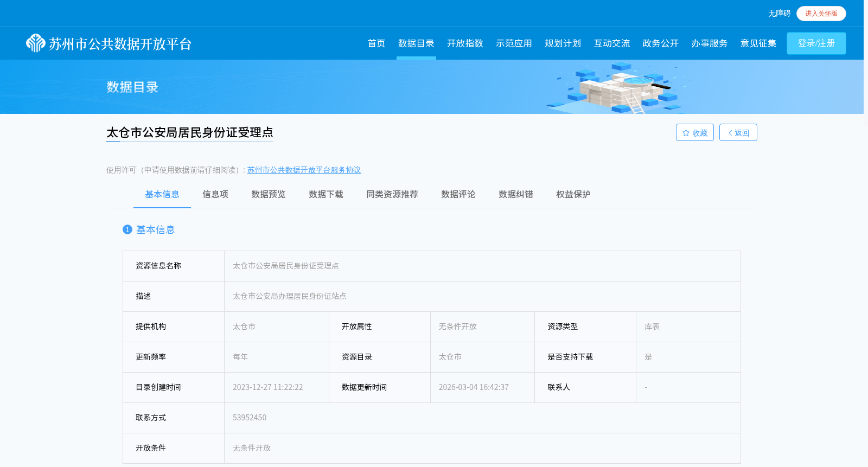
Task: Switch to the 信息项 tab
Action: [215, 194]
